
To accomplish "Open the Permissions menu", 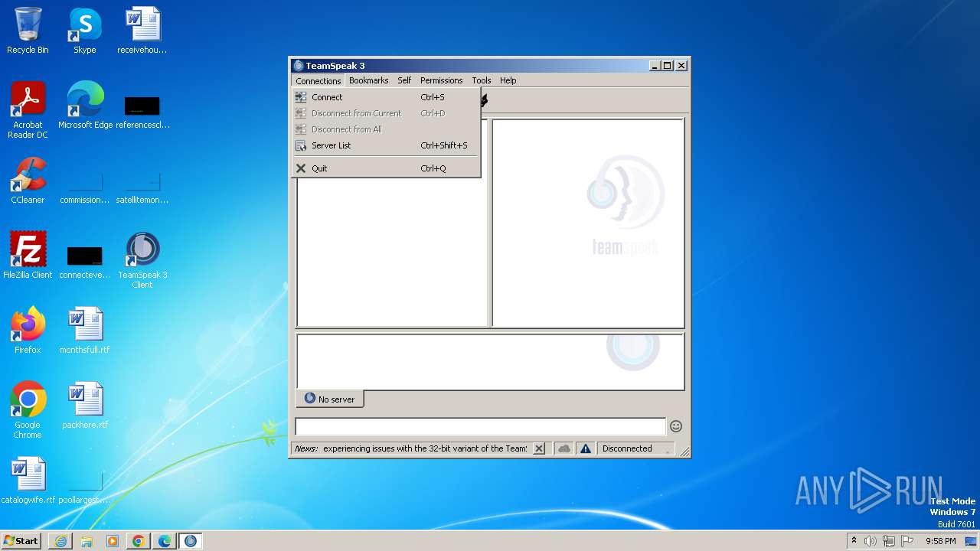I will (441, 80).
